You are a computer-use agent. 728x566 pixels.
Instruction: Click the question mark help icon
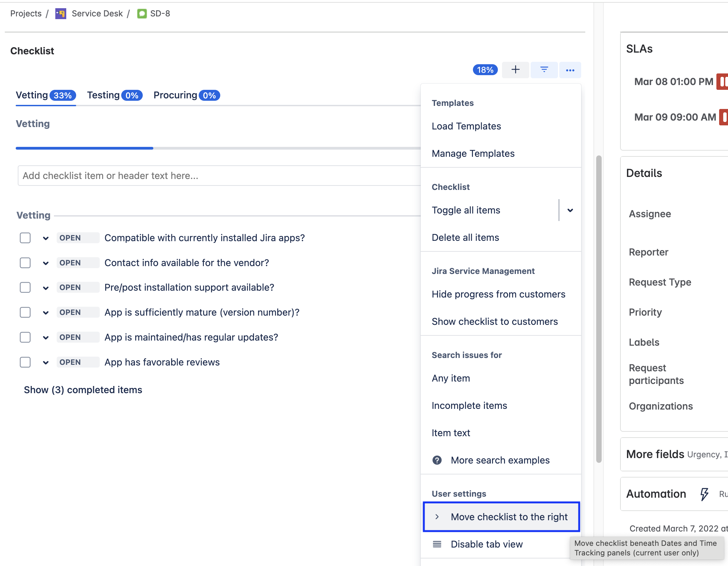437,460
